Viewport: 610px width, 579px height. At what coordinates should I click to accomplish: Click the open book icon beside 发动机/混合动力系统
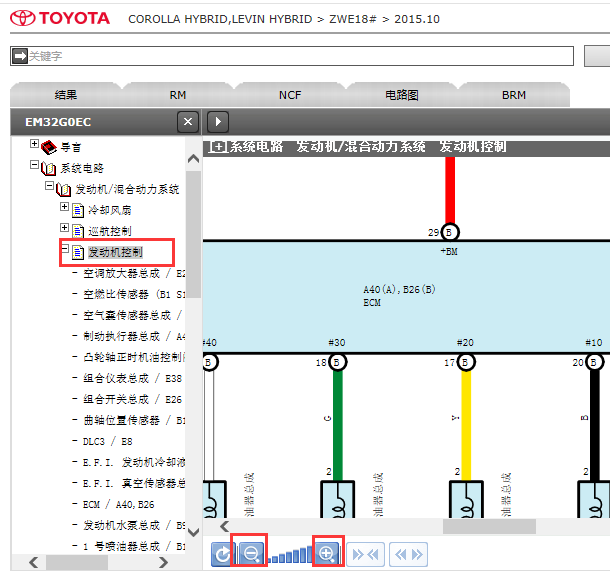(63, 189)
